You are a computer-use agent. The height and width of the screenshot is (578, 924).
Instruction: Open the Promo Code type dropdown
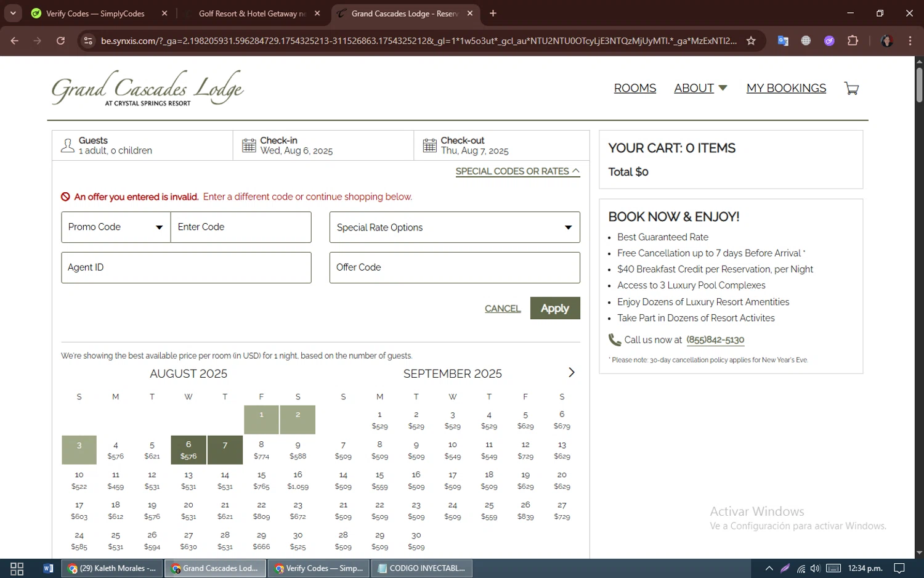pyautogui.click(x=116, y=227)
